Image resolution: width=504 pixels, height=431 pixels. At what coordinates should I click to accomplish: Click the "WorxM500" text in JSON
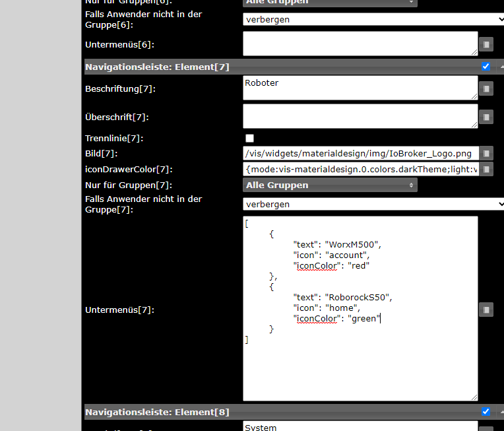pyautogui.click(x=352, y=244)
